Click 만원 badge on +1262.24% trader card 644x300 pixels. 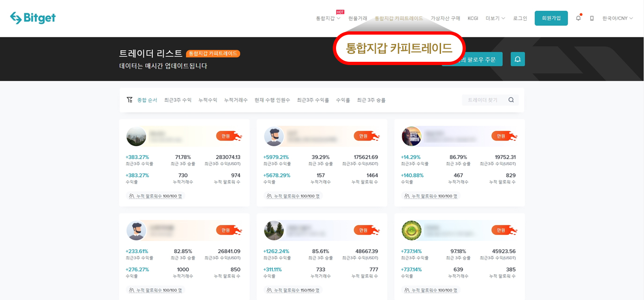pos(367,230)
